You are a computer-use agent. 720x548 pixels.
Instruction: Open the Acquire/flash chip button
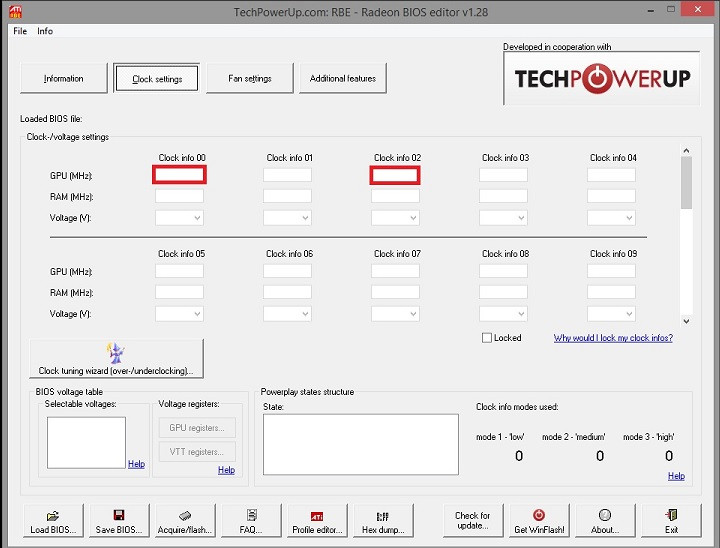coord(185,520)
